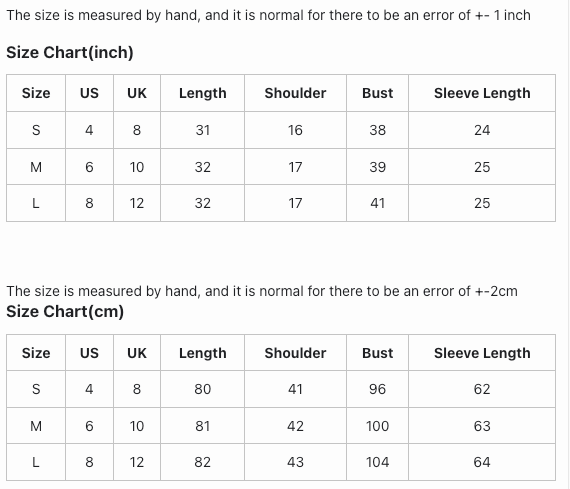
Task: Click the Size Chart(inch) heading
Action: 70,52
